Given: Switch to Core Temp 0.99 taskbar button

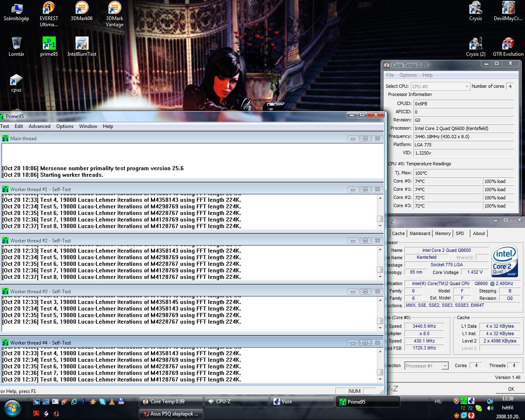Looking at the screenshot, I should tap(171, 402).
